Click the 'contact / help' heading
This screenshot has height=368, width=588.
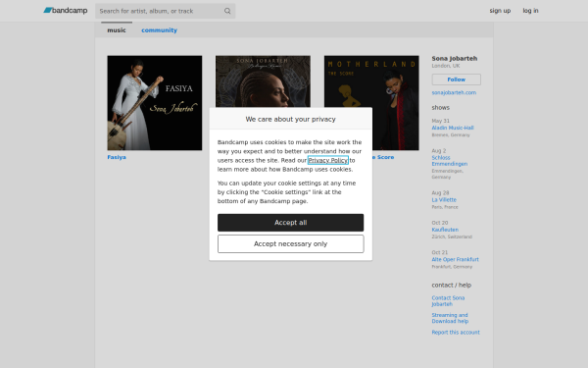[x=451, y=285]
